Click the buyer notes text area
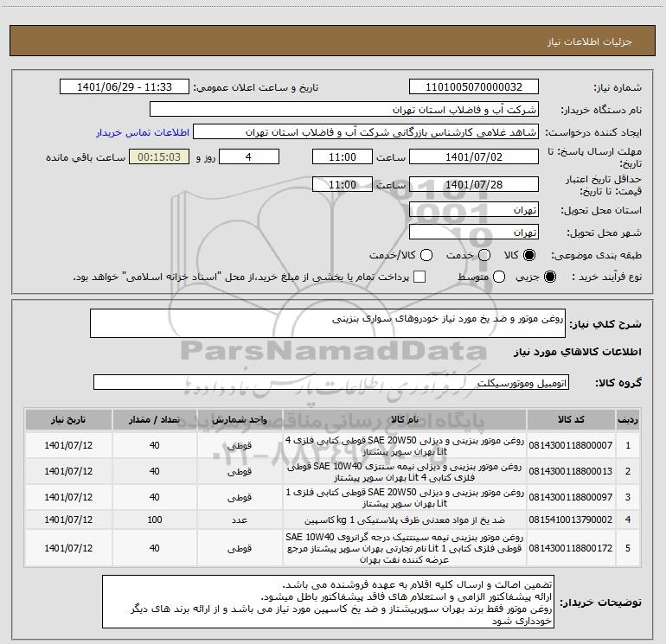 click(328, 602)
